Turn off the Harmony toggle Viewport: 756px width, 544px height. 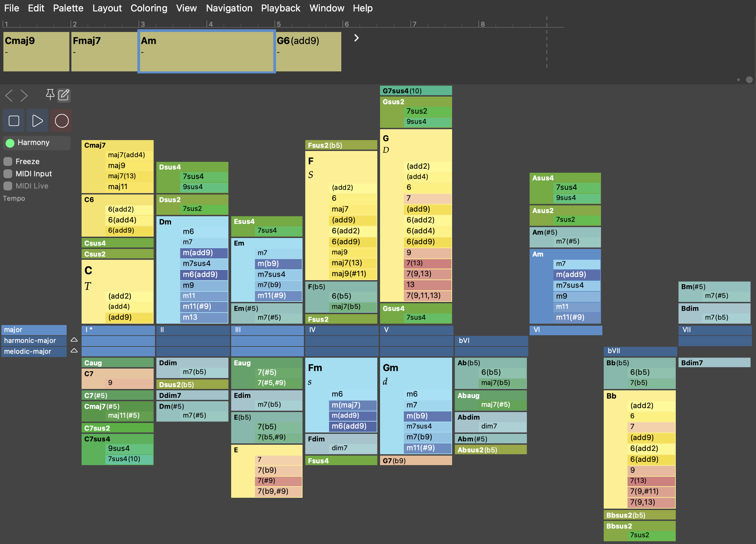click(10, 143)
